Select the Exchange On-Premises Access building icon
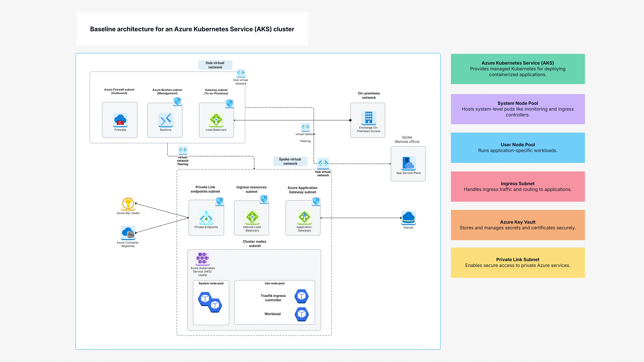The height and width of the screenshot is (362, 644). click(369, 118)
